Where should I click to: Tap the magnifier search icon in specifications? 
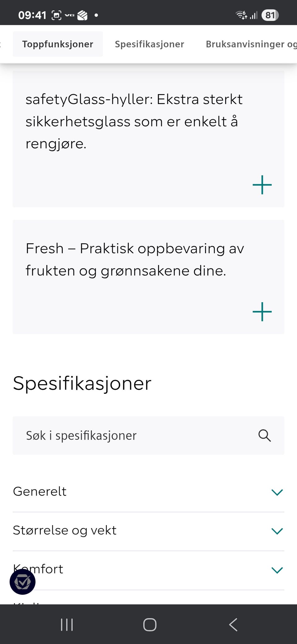click(x=265, y=436)
